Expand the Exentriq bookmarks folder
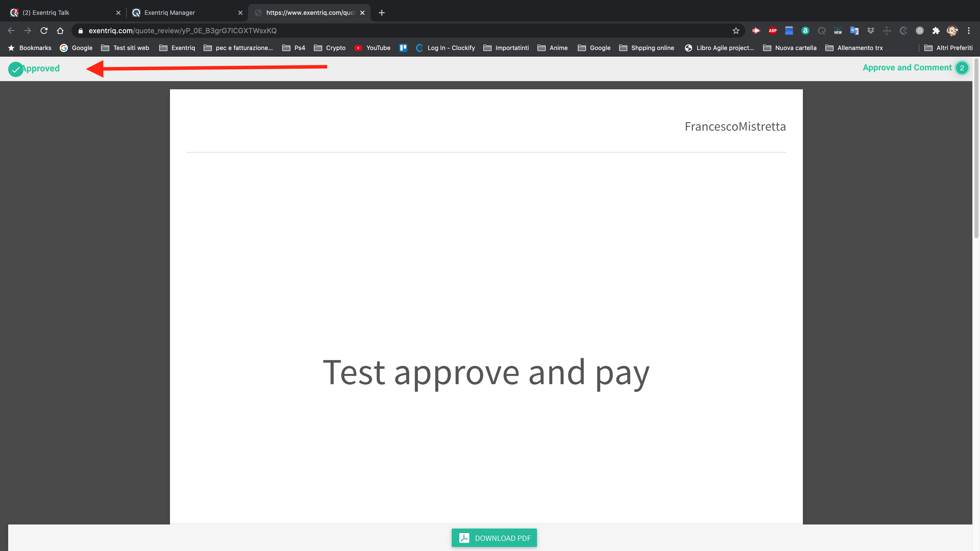This screenshot has width=980, height=551. point(177,48)
